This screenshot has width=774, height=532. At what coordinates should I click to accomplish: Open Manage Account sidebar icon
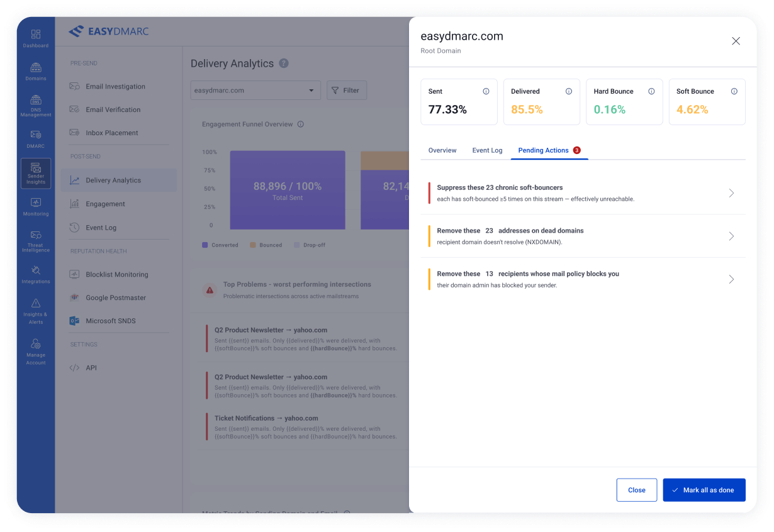[36, 352]
